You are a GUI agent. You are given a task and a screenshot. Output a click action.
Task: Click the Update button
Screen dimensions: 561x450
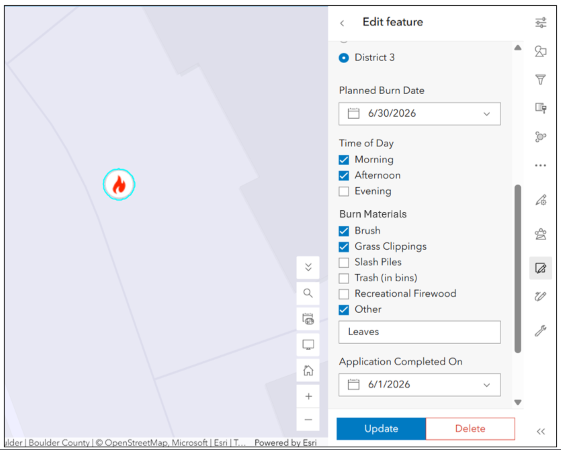click(x=381, y=429)
